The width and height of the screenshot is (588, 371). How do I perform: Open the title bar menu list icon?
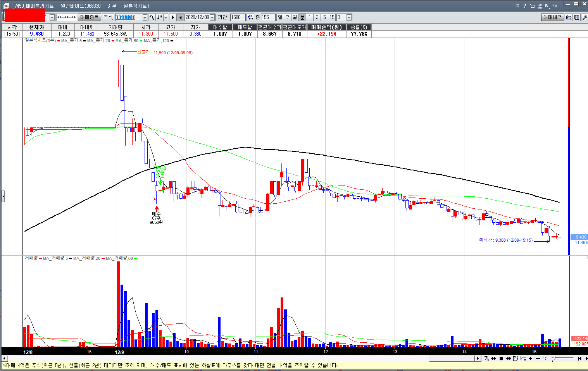(555, 6)
